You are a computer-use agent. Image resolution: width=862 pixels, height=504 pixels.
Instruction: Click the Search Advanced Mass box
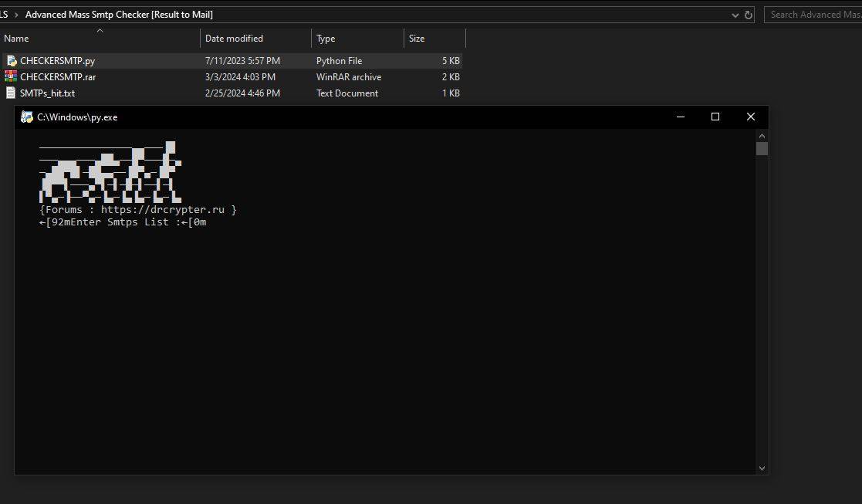point(813,15)
